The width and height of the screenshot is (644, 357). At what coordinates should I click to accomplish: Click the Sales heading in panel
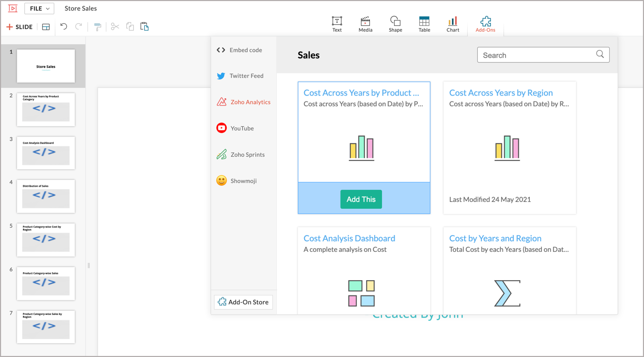pos(308,55)
